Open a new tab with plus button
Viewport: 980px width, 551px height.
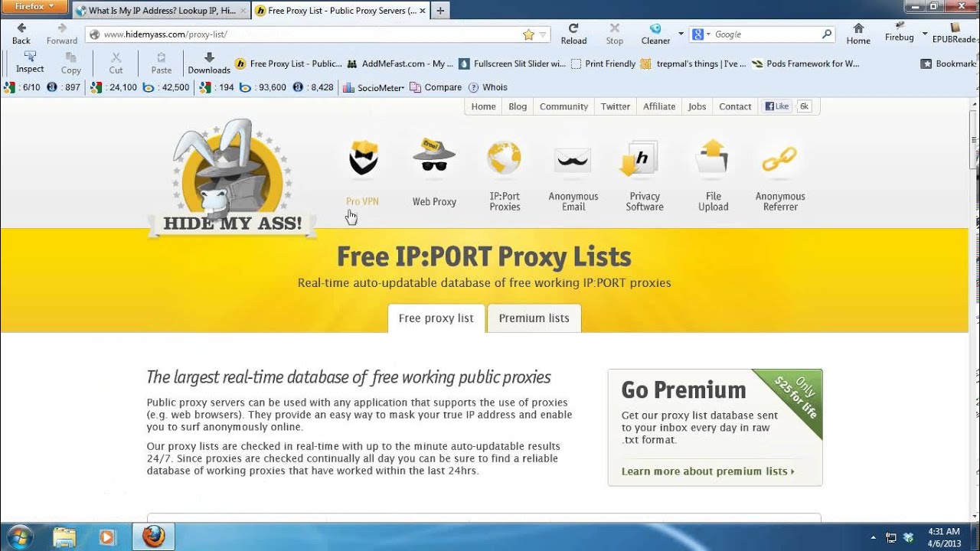pos(440,11)
